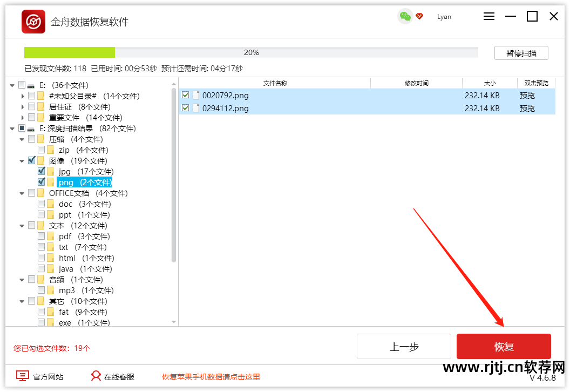Image resolution: width=570 pixels, height=392 pixels.
Task: Click the red 恢复 button
Action: 503,346
